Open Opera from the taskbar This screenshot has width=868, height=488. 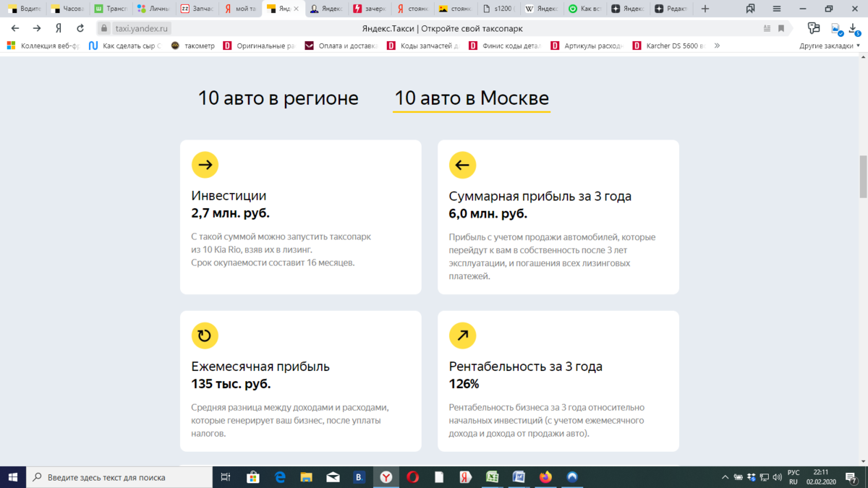pyautogui.click(x=412, y=477)
